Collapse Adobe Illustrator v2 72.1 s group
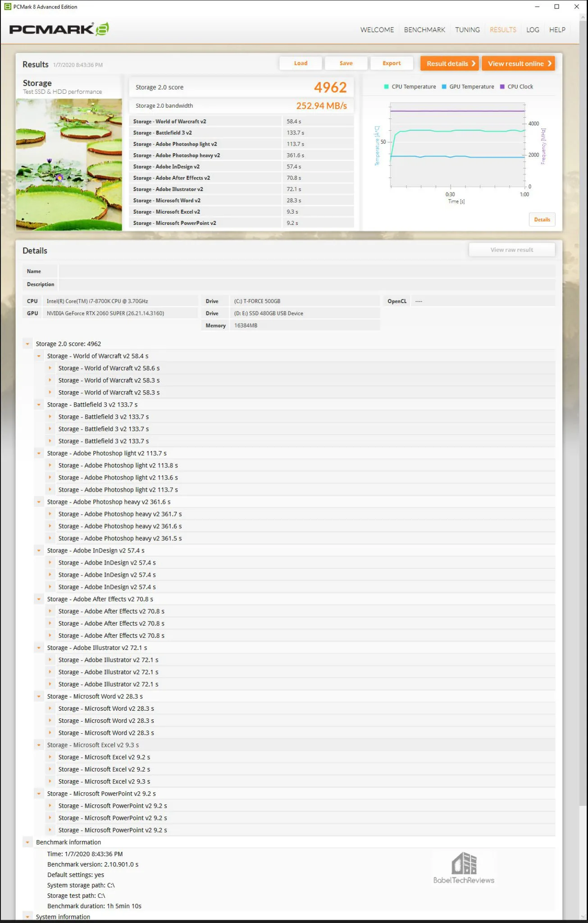This screenshot has height=923, width=588. pos(39,648)
